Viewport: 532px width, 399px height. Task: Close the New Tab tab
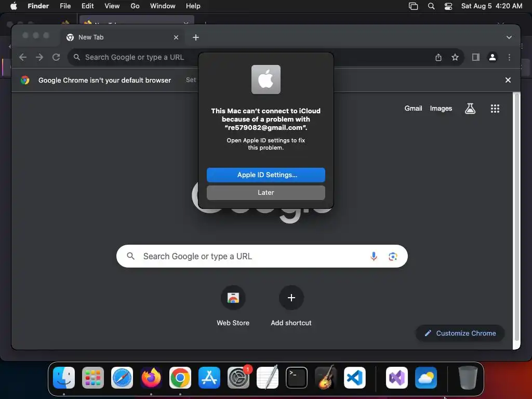pos(176,37)
